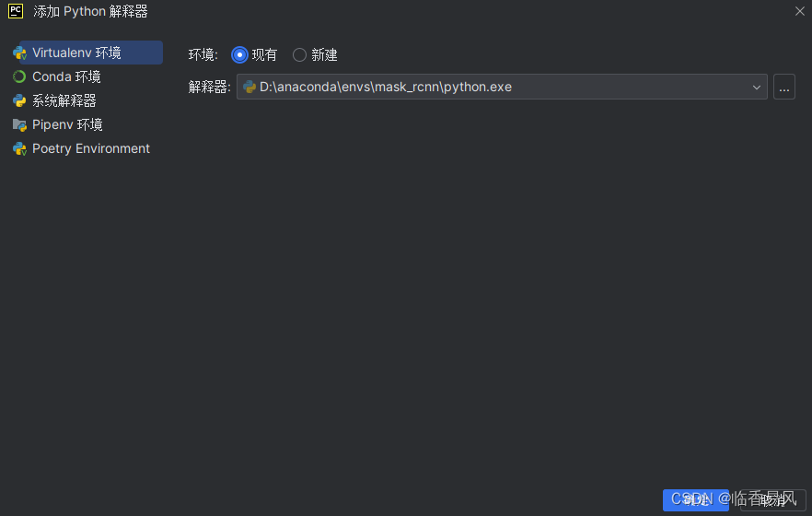
Task: Select Poetry Environment entry
Action: [x=90, y=148]
